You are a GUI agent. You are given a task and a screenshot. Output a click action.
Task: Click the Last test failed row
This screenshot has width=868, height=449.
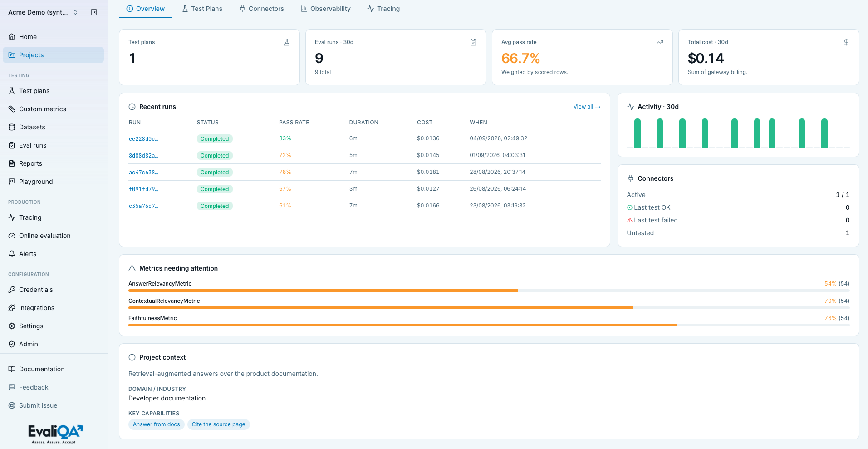(738, 220)
